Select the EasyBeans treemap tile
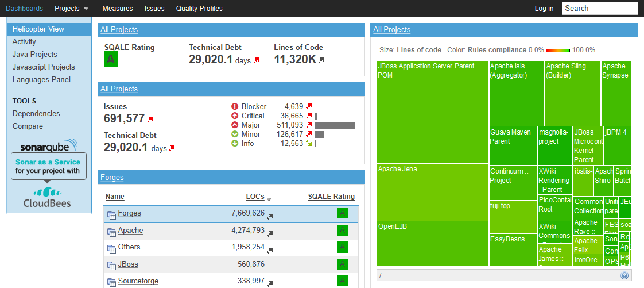This screenshot has height=288, width=644. pyautogui.click(x=513, y=250)
